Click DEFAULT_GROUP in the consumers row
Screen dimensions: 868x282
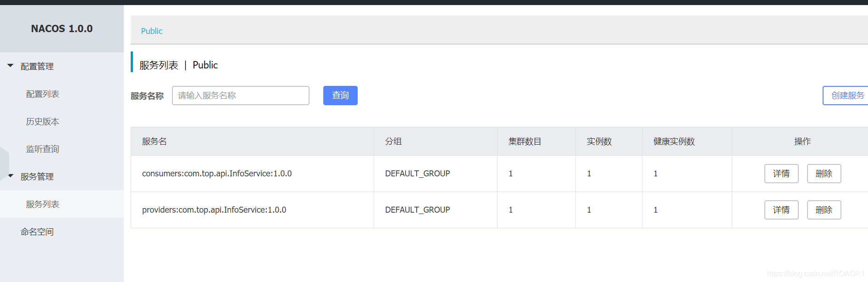[x=417, y=174]
